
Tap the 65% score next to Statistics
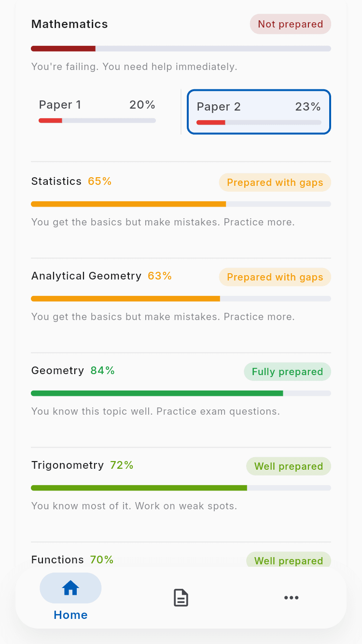pyautogui.click(x=99, y=181)
